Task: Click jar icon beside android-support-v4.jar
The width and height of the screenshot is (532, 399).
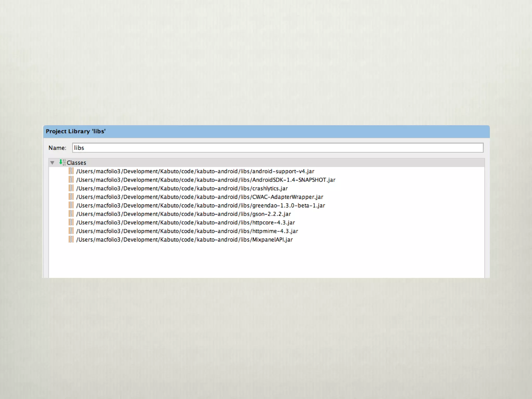Action: (x=71, y=171)
